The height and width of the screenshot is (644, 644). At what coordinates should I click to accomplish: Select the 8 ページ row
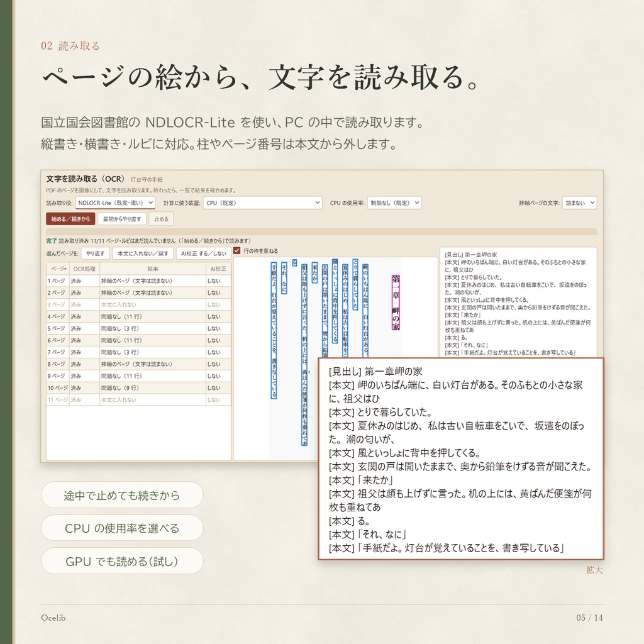click(139, 364)
